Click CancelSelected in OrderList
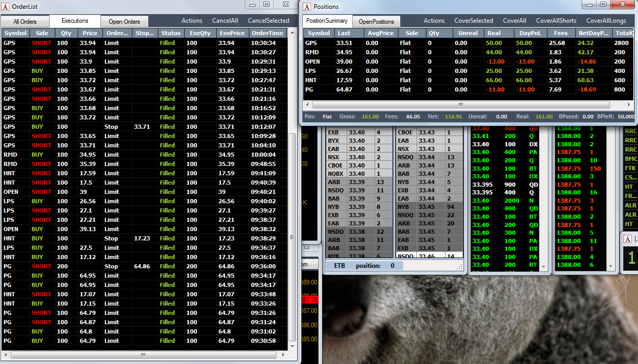Viewport: 638px width, 364px height. [269, 21]
